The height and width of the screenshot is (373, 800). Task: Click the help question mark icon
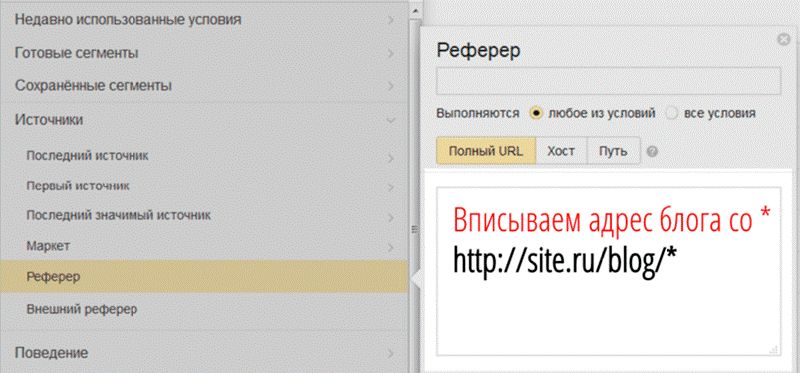pyautogui.click(x=652, y=152)
